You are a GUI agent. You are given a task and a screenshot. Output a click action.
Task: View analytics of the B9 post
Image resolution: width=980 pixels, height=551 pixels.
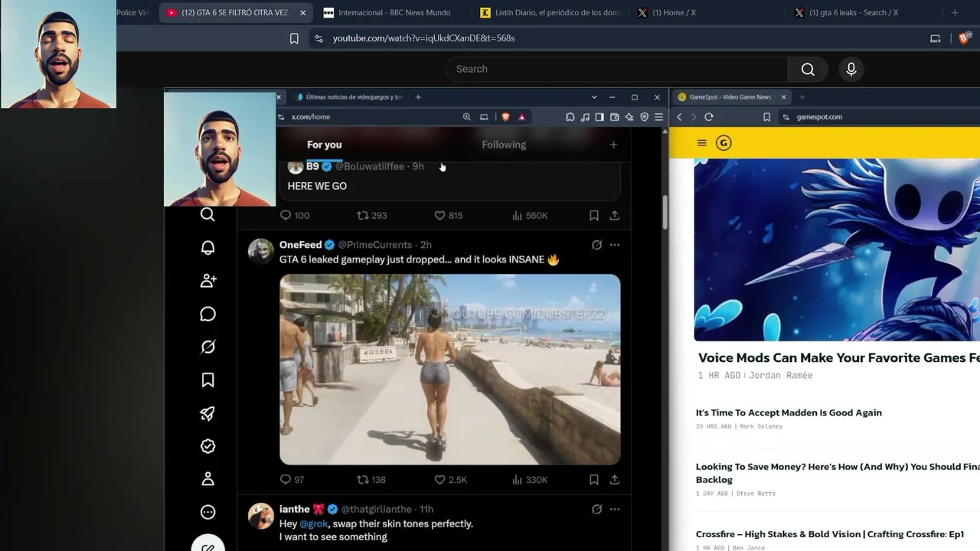coord(530,216)
